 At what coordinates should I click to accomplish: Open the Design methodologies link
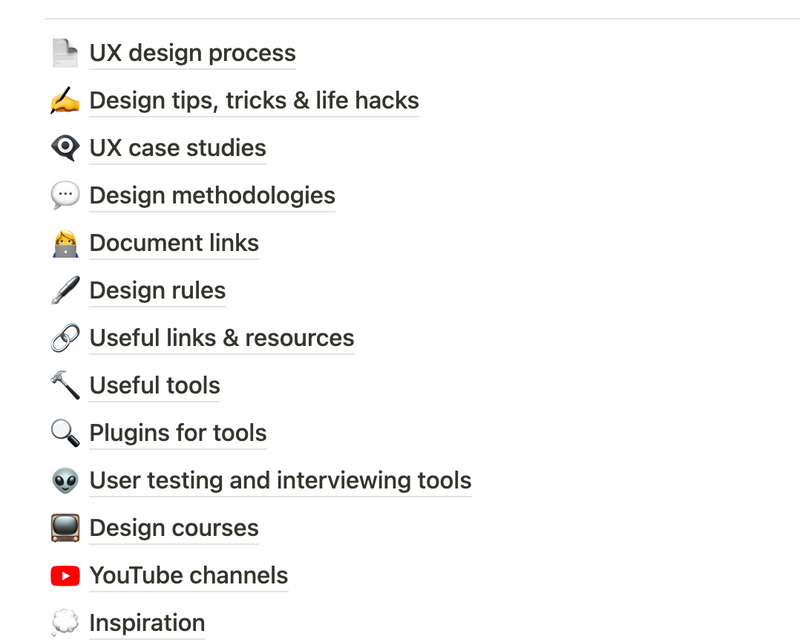click(x=212, y=195)
